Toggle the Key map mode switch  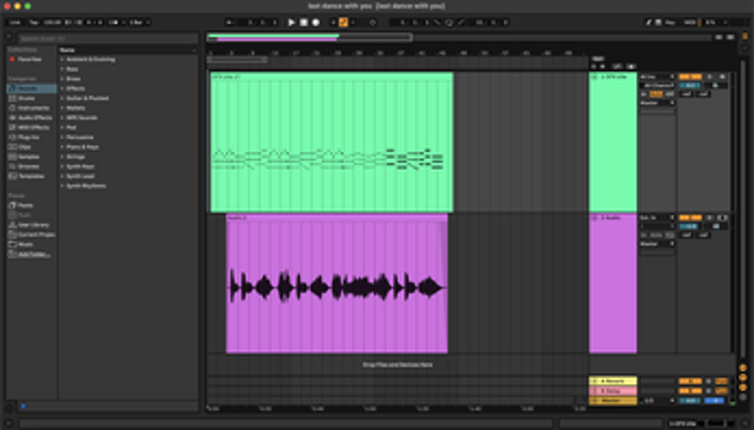[x=669, y=21]
